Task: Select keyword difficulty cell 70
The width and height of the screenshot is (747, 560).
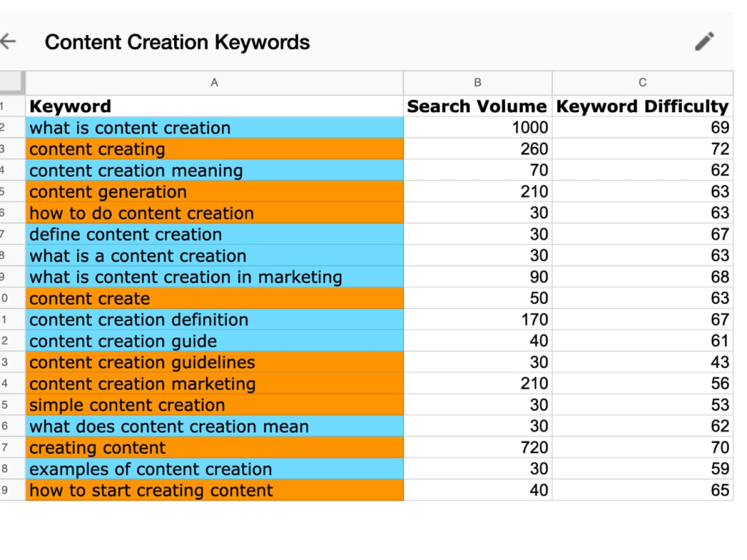Action: pos(642,447)
